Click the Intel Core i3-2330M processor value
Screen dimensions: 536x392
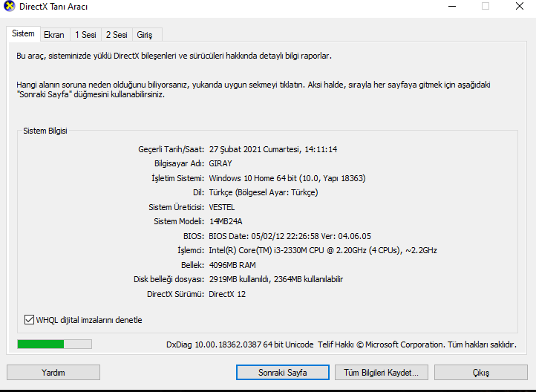coord(323,250)
